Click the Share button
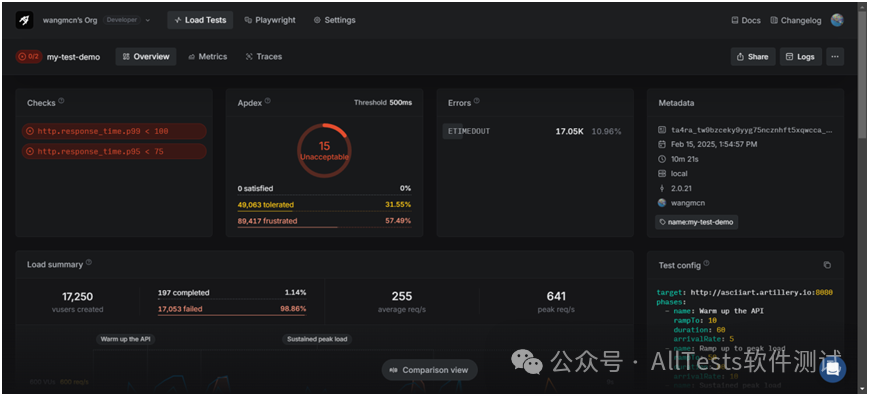869x396 pixels. [753, 56]
